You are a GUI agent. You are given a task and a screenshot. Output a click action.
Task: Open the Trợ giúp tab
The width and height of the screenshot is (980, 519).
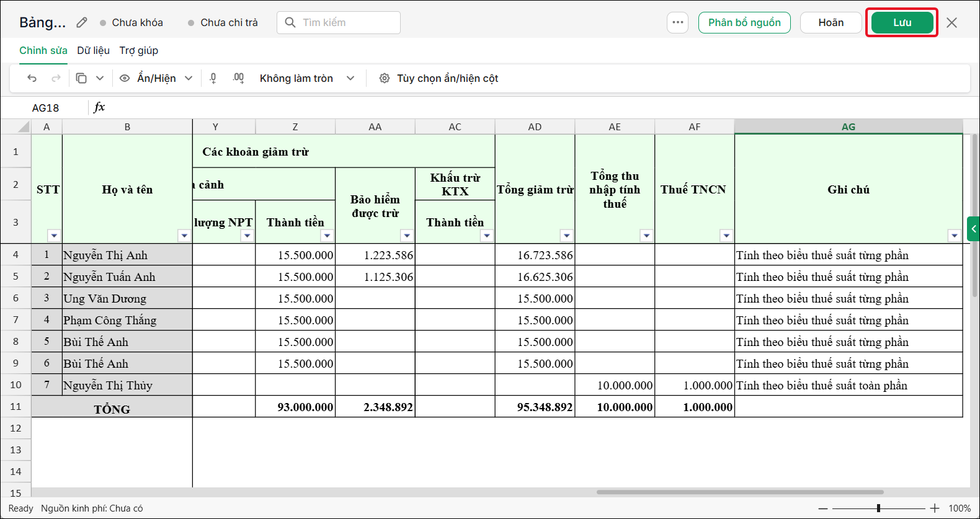tap(139, 50)
